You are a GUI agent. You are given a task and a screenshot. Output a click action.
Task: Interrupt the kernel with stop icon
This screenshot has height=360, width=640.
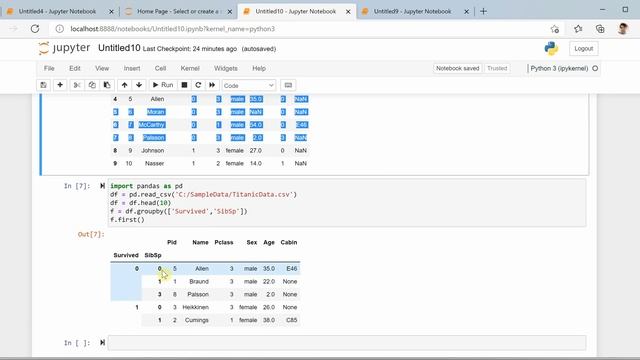tap(184, 85)
